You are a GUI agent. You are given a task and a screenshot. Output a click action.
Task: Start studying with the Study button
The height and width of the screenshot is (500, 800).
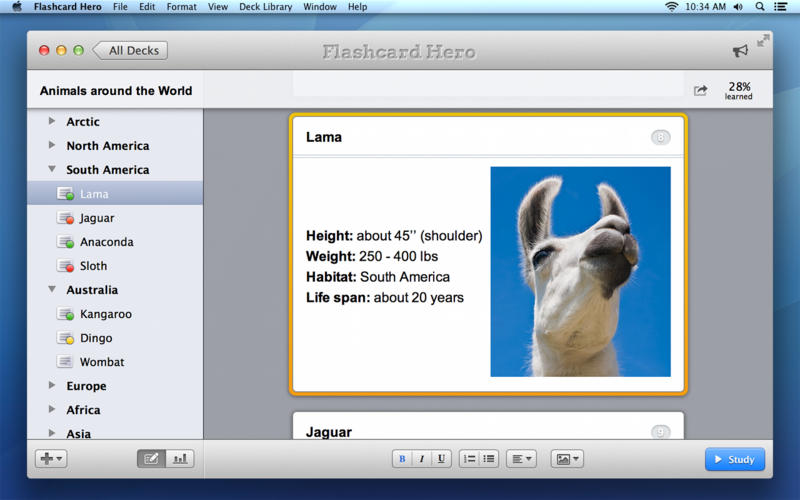coord(735,459)
